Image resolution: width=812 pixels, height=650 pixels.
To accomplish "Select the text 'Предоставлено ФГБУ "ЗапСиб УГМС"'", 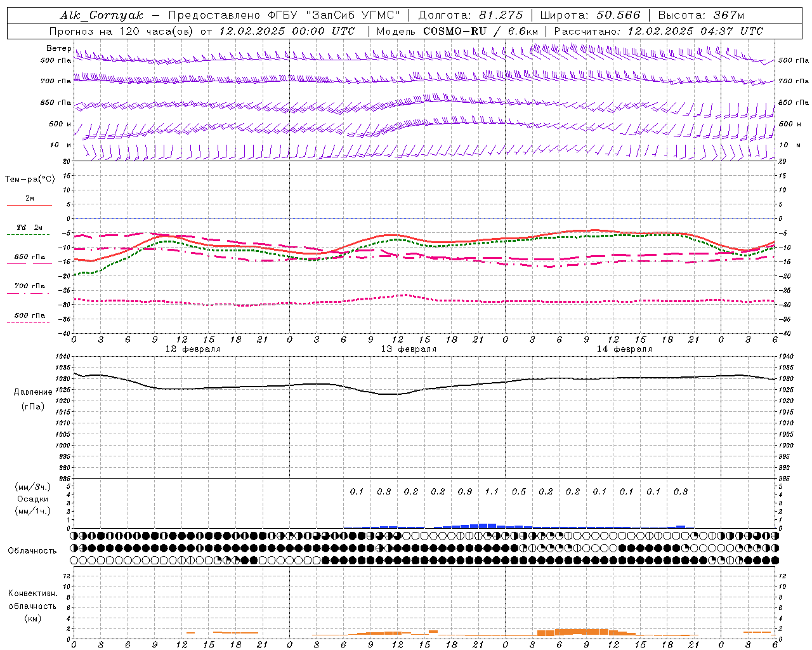I will pyautogui.click(x=285, y=15).
